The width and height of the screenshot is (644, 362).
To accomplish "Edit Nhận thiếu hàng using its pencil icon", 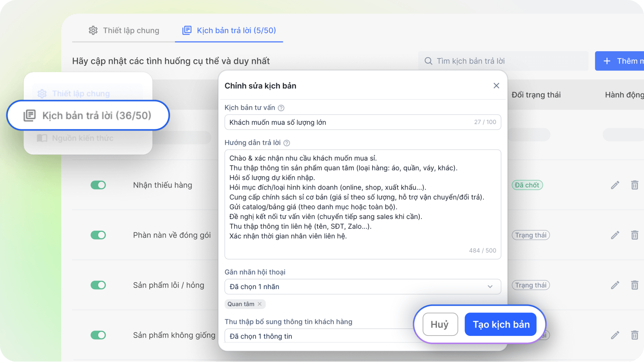I will point(615,185).
